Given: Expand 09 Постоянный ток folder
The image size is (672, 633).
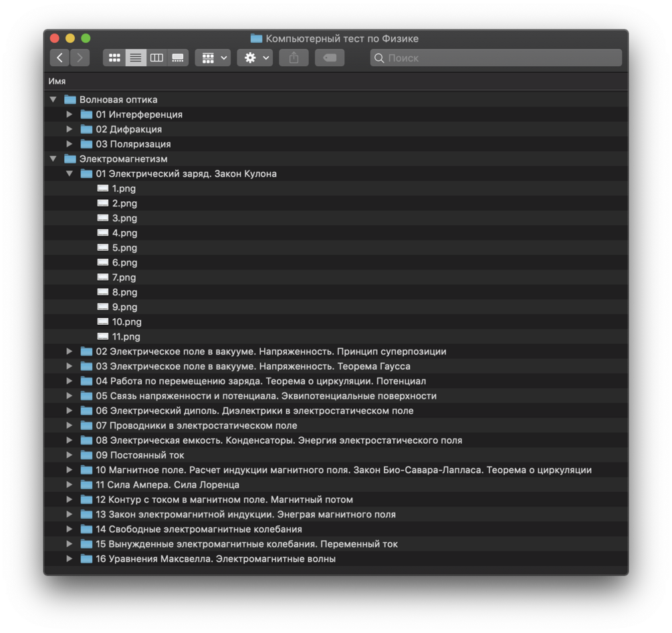Looking at the screenshot, I should tap(69, 455).
